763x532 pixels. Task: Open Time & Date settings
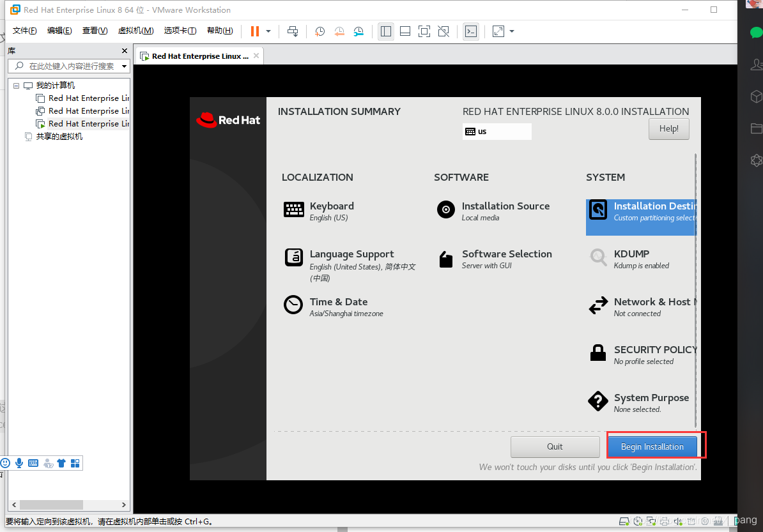pyautogui.click(x=334, y=307)
